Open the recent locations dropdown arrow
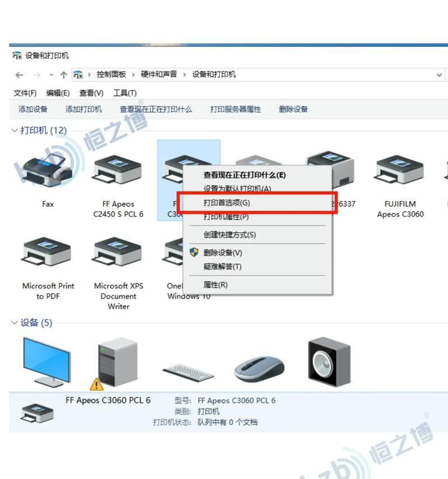This screenshot has width=448, height=479. 51,75
